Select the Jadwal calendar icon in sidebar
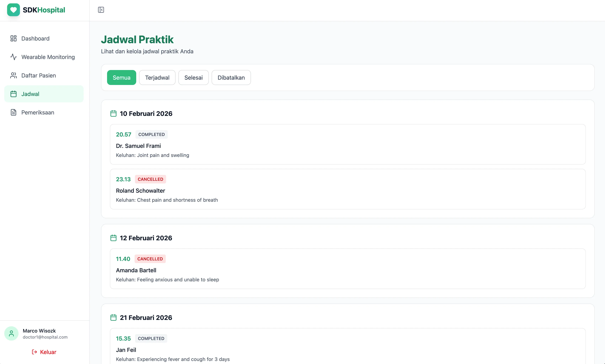 click(x=14, y=94)
